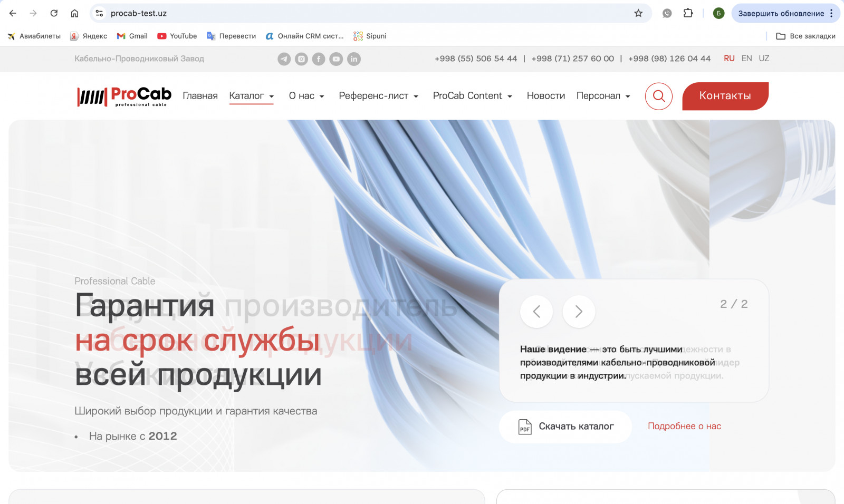Go to Главная menu item
The width and height of the screenshot is (844, 504).
pyautogui.click(x=200, y=96)
